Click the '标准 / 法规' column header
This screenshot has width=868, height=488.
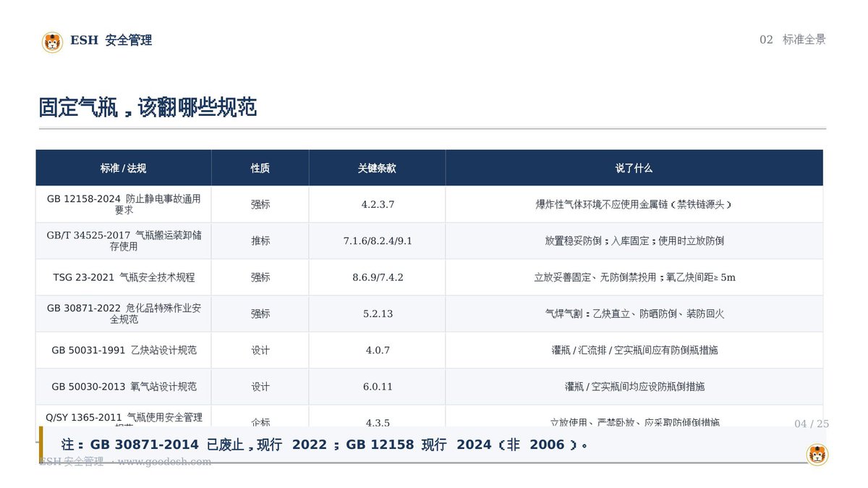124,168
